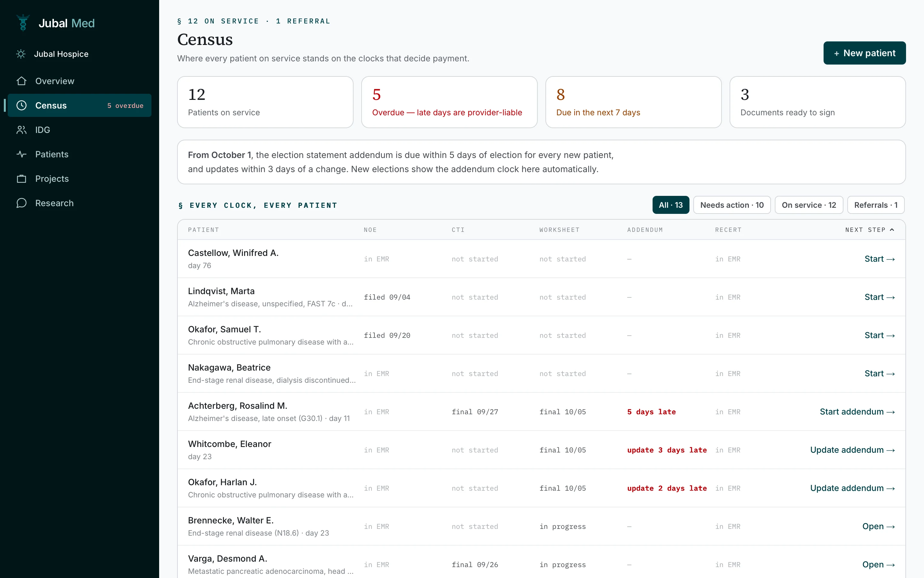Go to the IDG section
The image size is (924, 578).
point(80,130)
